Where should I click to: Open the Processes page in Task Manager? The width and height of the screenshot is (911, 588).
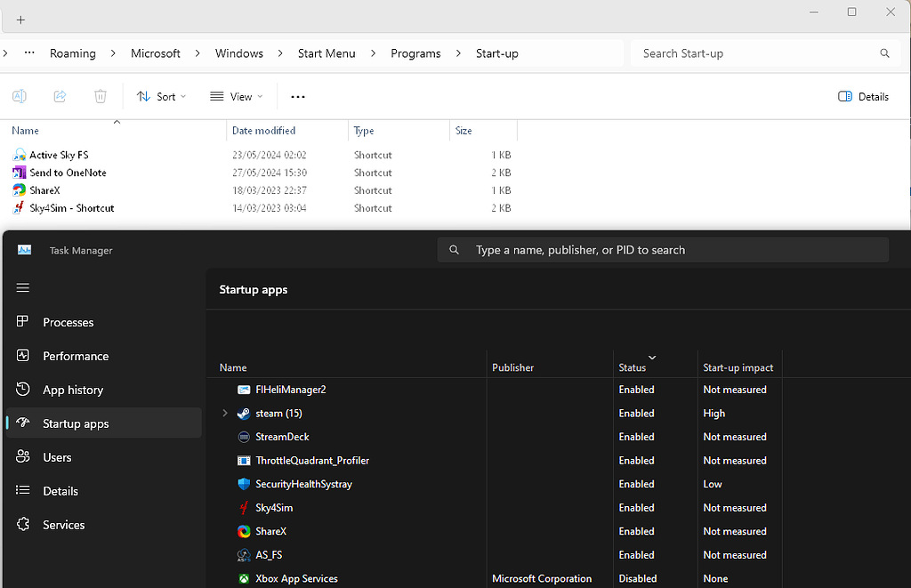click(69, 322)
